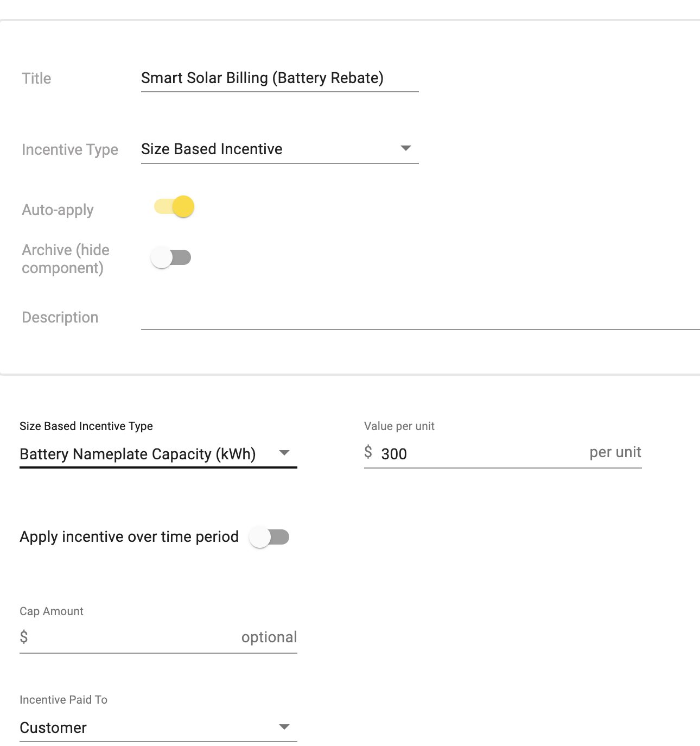The height and width of the screenshot is (746, 700).
Task: Open Battery Nameplate Capacity (kWh) dropdown
Action: click(158, 454)
